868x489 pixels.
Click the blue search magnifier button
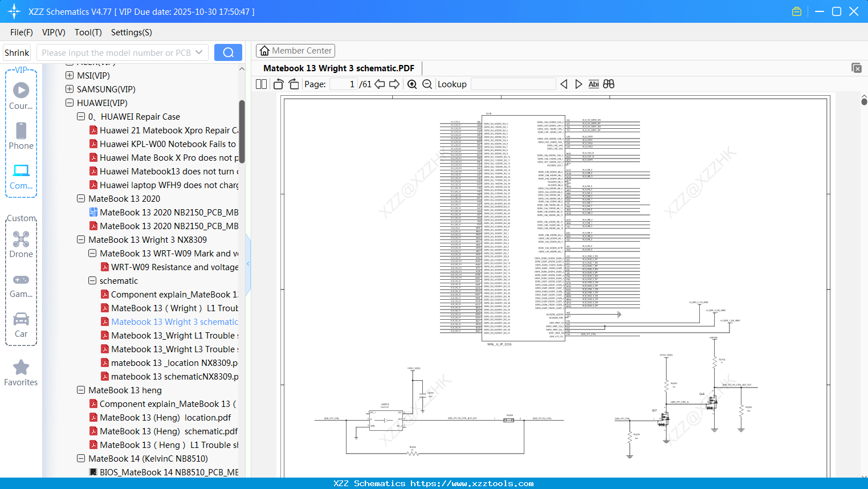[x=228, y=52]
